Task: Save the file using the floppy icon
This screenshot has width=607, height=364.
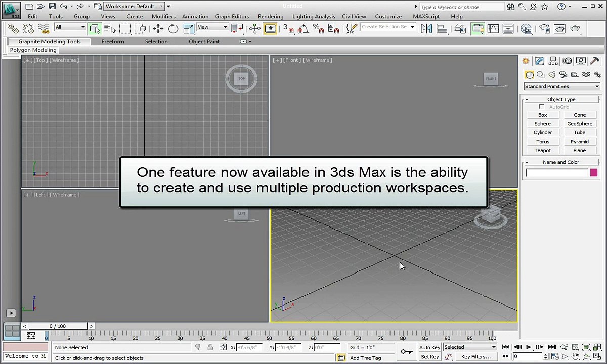Action: [52, 7]
